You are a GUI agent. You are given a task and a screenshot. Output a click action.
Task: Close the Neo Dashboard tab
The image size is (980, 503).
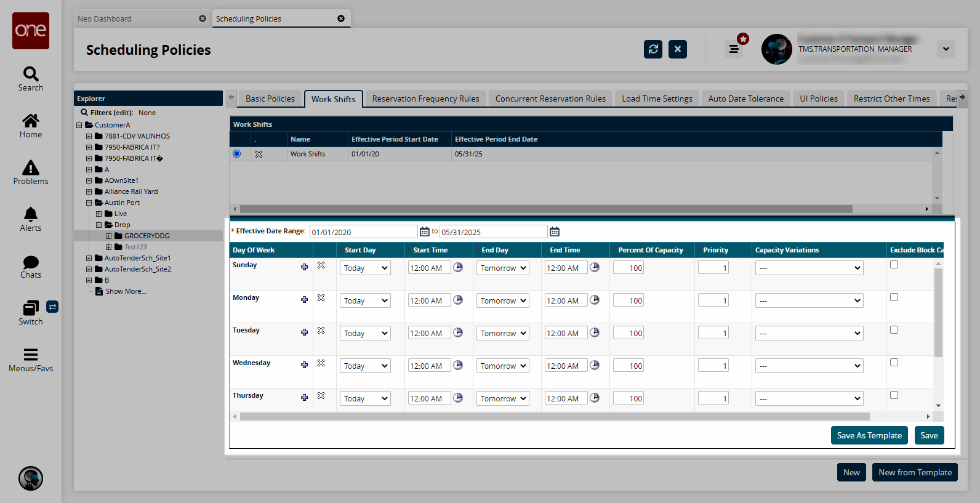203,18
